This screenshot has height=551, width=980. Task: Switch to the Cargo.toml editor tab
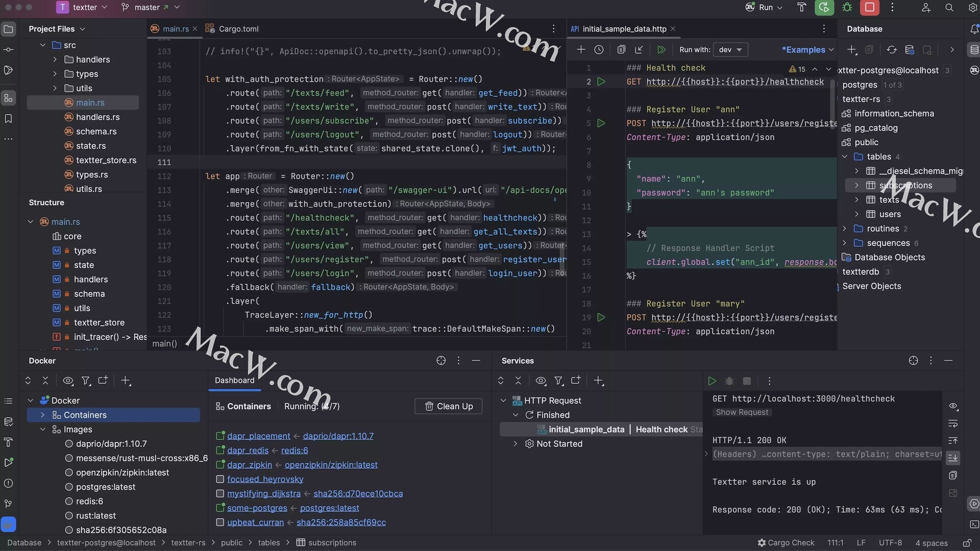(232, 29)
